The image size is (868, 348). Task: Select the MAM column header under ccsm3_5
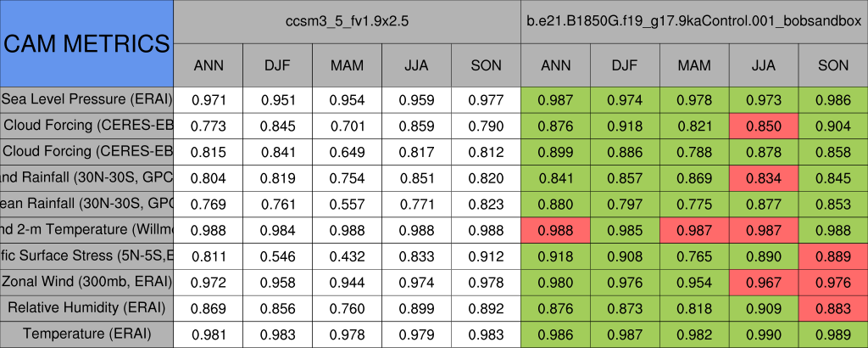click(347, 65)
